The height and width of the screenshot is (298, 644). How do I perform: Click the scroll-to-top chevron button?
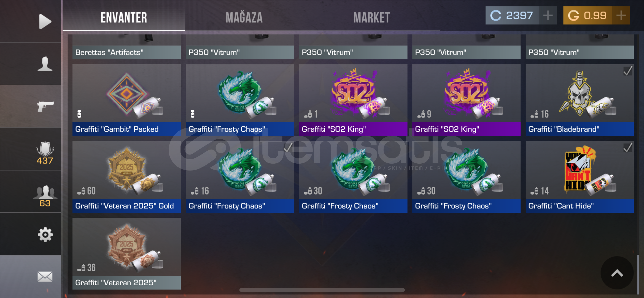(617, 273)
